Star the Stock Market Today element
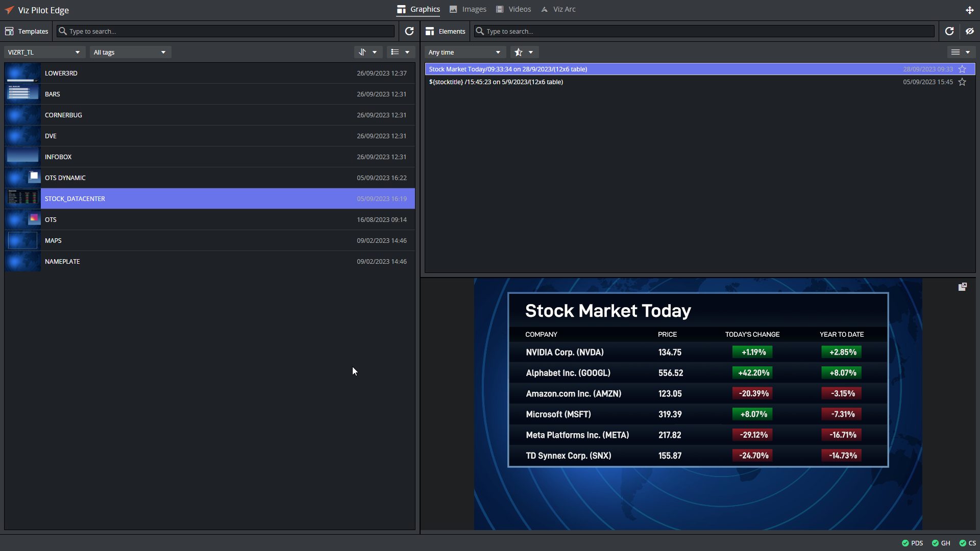The height and width of the screenshot is (551, 980). [x=962, y=69]
